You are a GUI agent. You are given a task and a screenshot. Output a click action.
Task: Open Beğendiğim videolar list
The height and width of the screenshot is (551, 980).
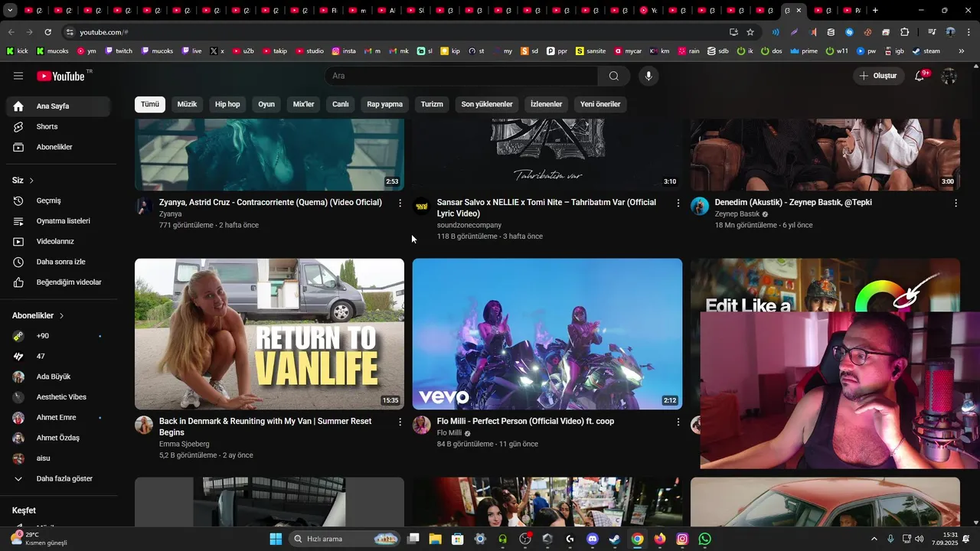(58, 282)
